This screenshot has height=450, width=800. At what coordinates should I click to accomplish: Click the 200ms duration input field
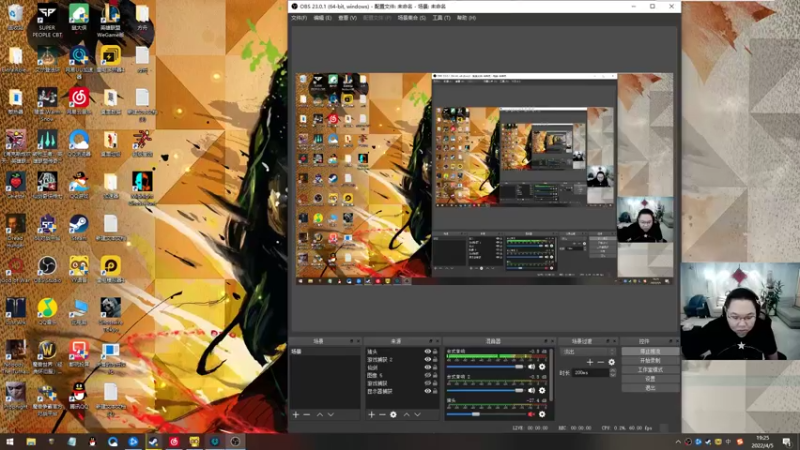tap(591, 373)
